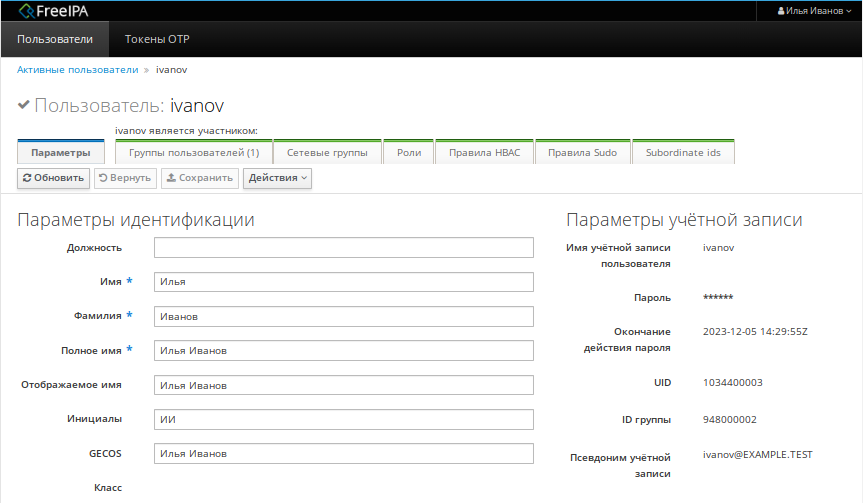
Task: Open the Илья Иванов user menu
Action: (x=814, y=11)
